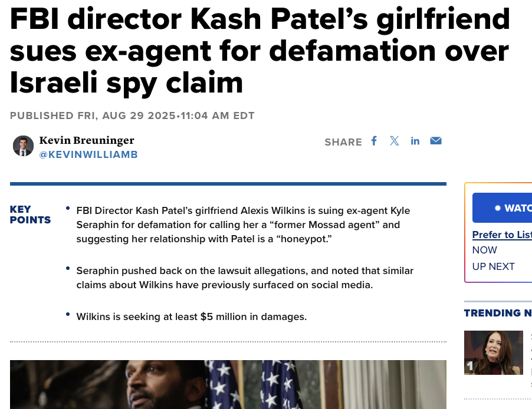The image size is (532, 409).
Task: Open the first trending story thumbnail
Action: [493, 352]
